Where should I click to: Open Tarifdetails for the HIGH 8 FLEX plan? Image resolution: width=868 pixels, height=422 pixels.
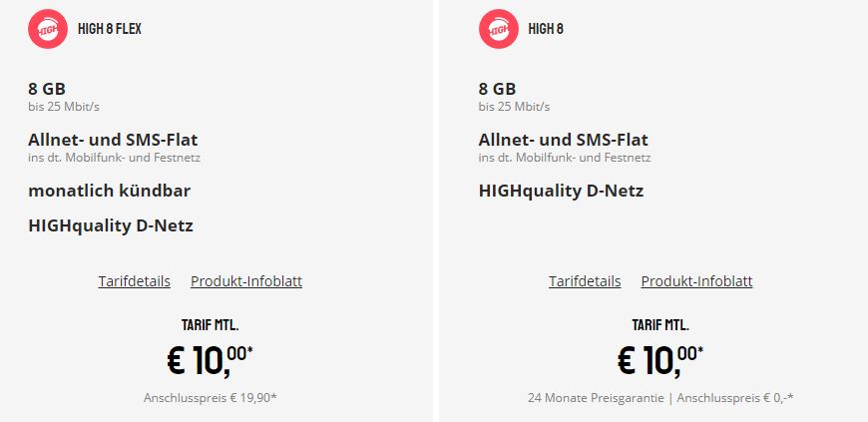click(135, 281)
